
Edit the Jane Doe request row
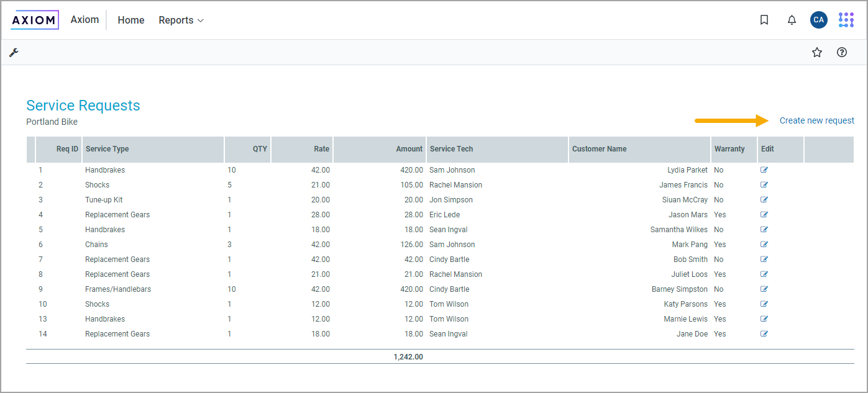coord(764,334)
